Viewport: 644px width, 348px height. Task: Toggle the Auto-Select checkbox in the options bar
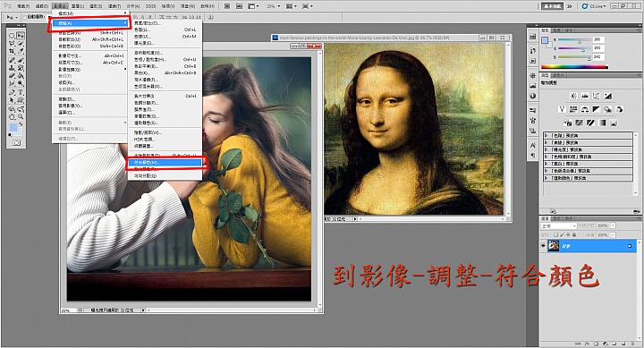click(x=25, y=17)
